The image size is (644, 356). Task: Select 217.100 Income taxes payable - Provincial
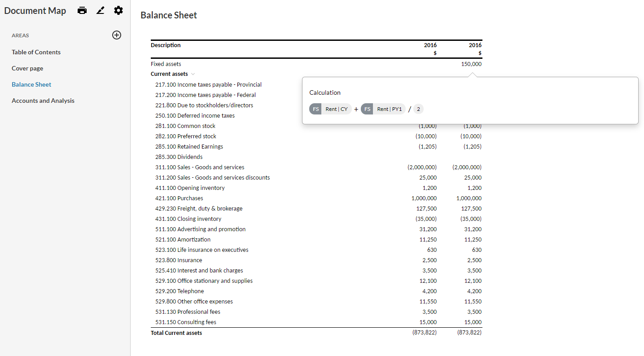point(208,84)
